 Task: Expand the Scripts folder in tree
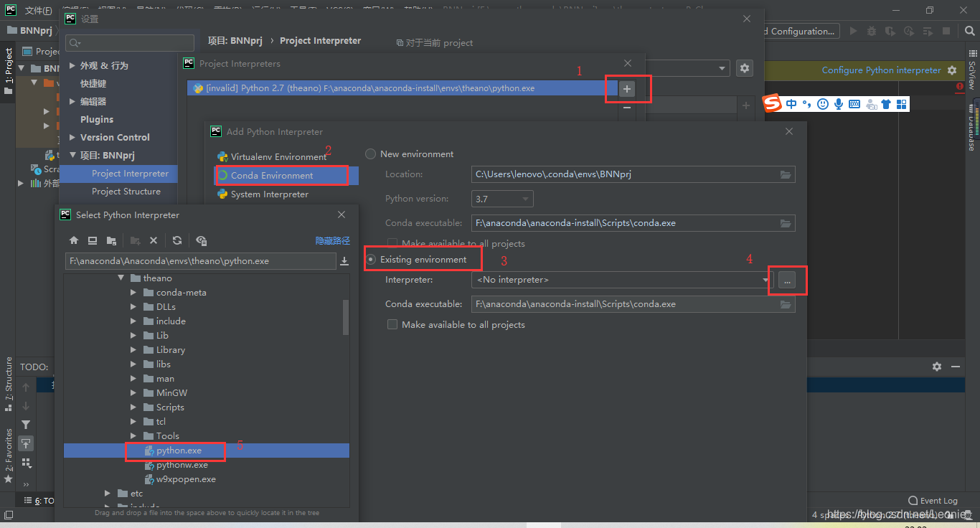point(134,407)
